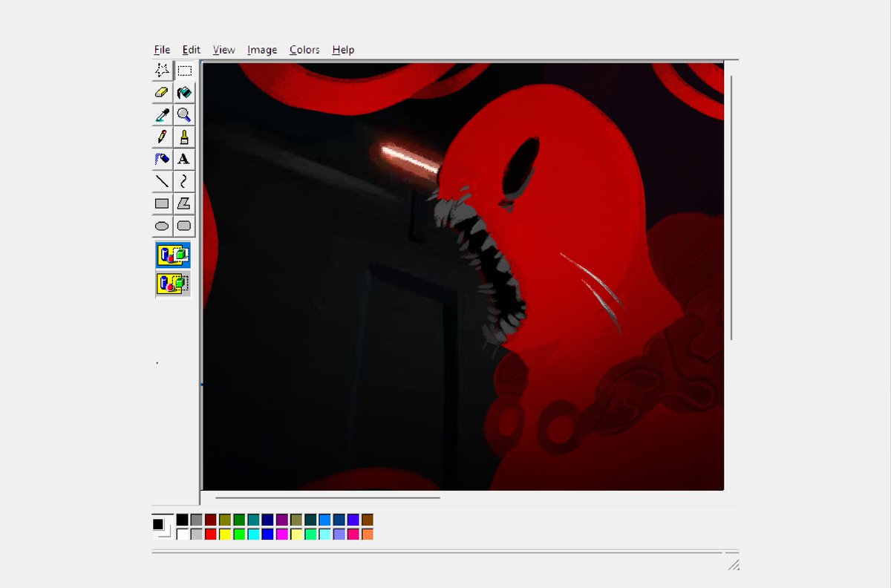Screen dimensions: 891x588
Task: Open the File menu
Action: click(162, 50)
